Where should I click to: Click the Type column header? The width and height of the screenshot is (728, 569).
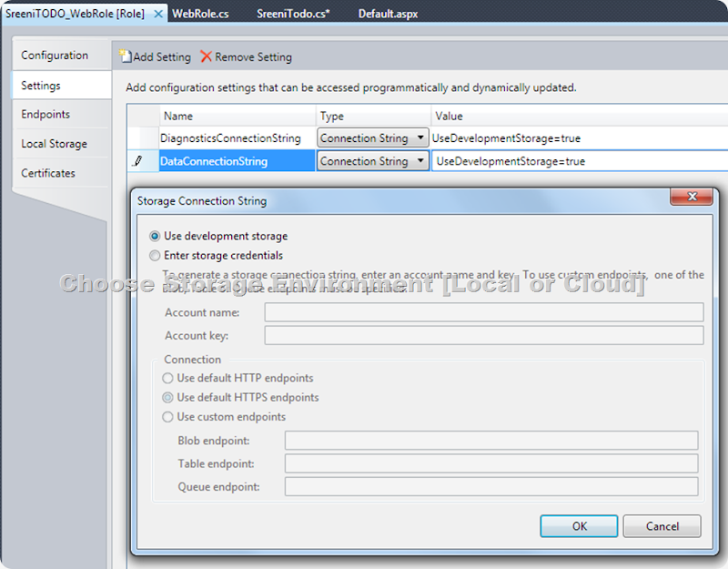[x=374, y=117]
